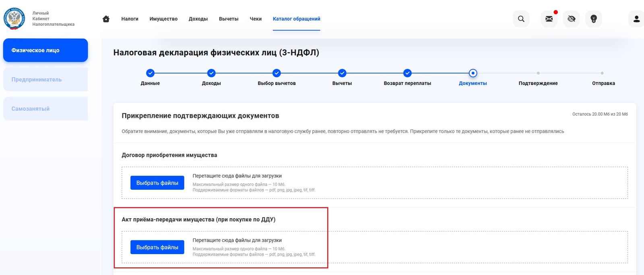Open the Налоги menu
The image size is (644, 275).
click(130, 19)
